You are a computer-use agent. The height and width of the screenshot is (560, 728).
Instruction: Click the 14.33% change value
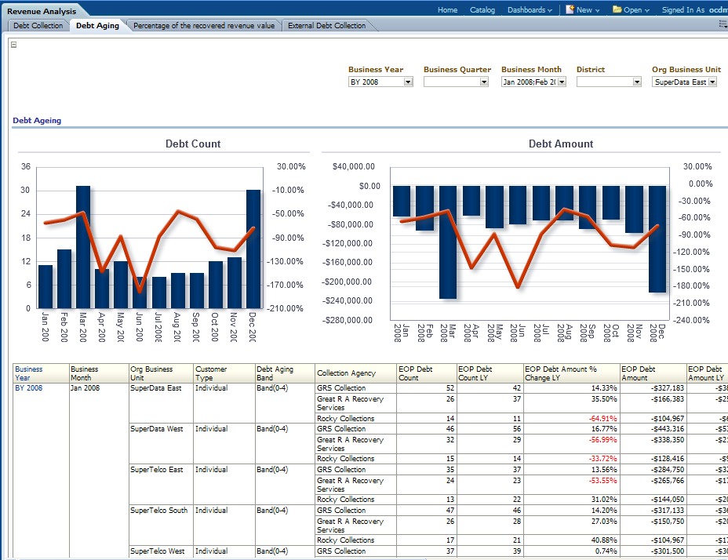[x=604, y=388]
